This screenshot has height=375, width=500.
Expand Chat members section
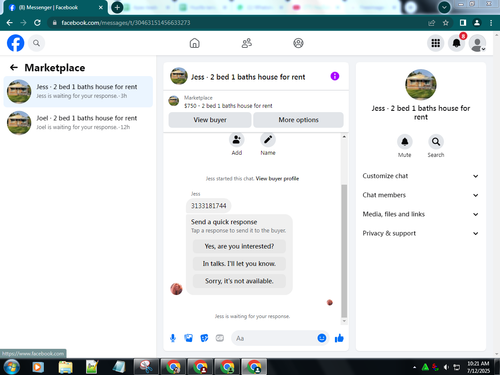420,195
